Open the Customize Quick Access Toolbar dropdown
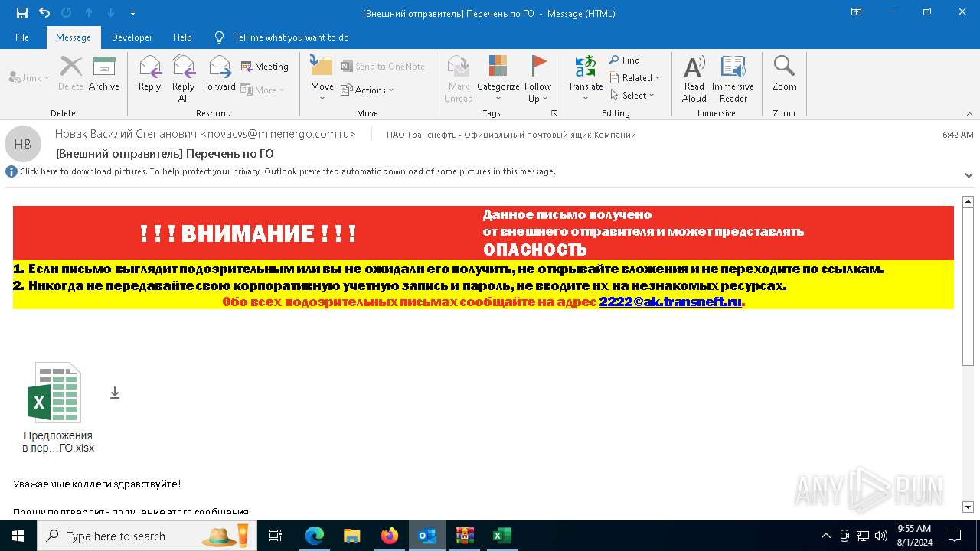 132,13
